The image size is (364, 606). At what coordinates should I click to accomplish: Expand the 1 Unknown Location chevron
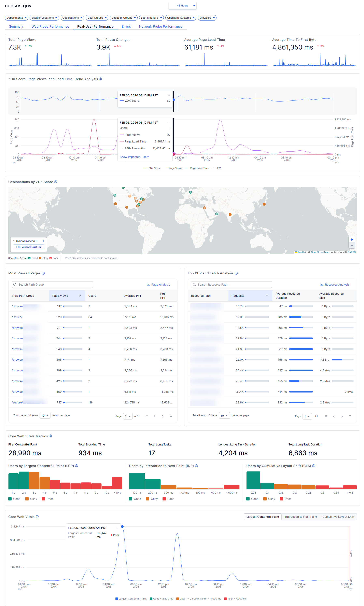(43, 241)
